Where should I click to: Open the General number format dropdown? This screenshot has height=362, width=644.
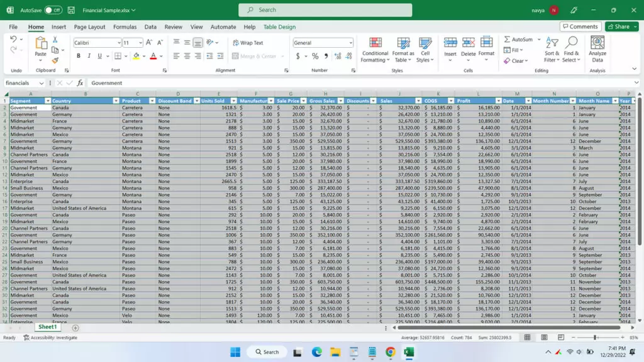pyautogui.click(x=350, y=43)
